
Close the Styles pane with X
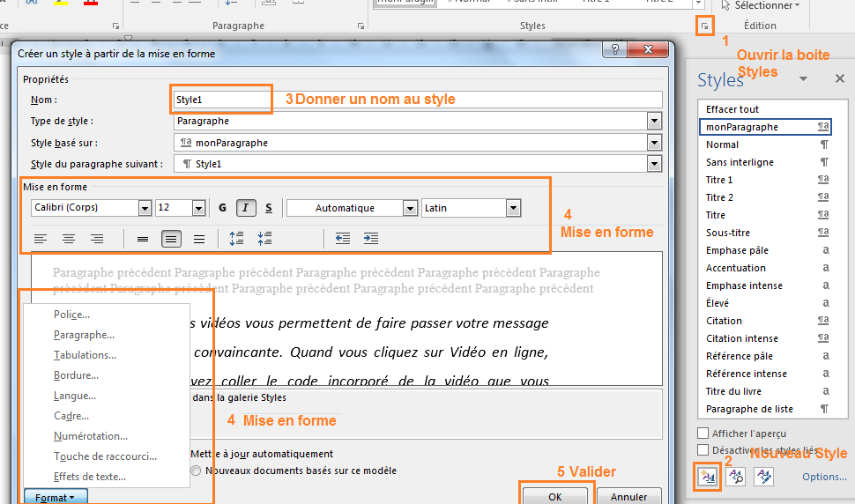tap(840, 79)
